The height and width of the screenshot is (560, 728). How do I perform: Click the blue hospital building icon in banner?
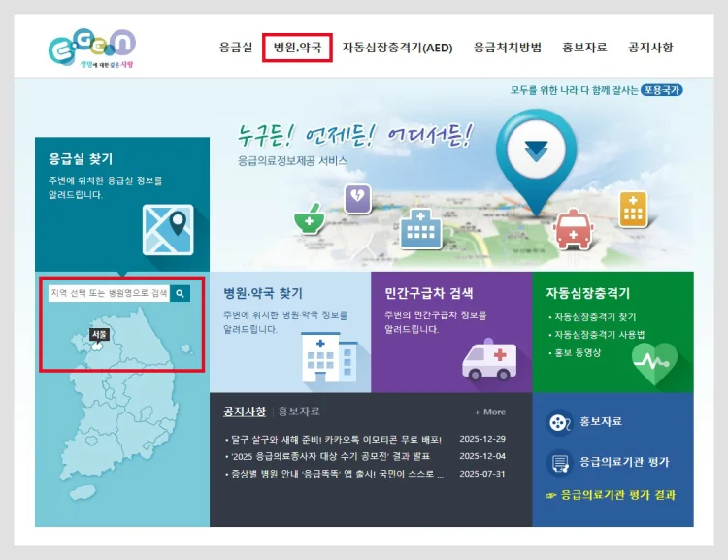point(420,228)
